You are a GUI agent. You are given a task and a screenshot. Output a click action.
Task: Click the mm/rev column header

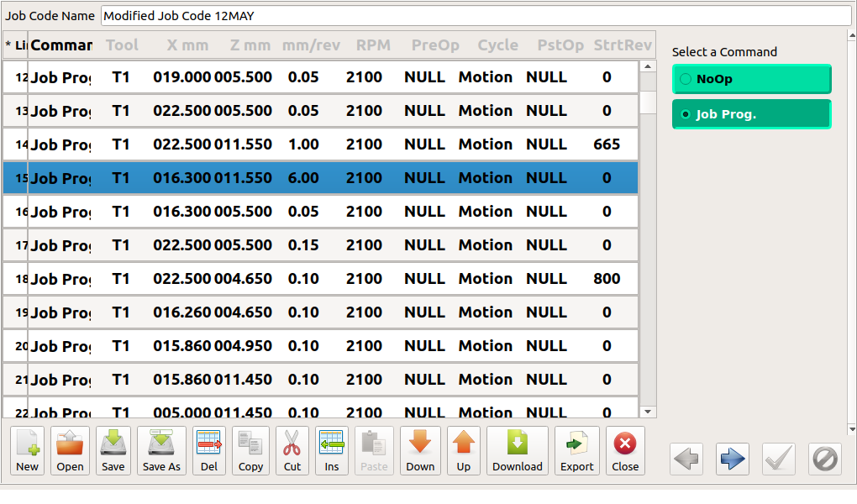tap(311, 45)
